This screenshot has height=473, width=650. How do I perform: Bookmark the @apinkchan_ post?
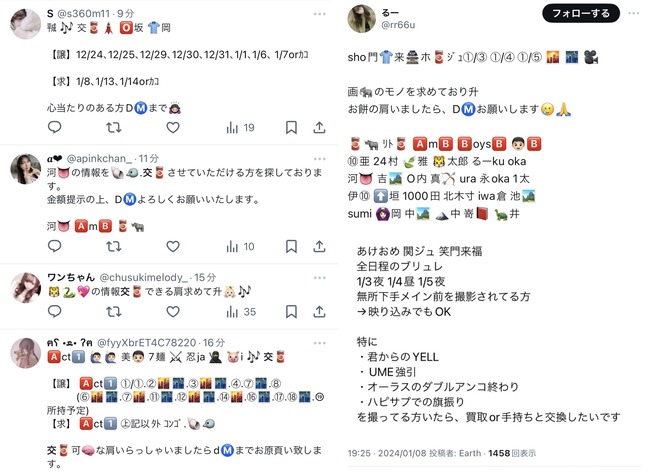tap(291, 247)
